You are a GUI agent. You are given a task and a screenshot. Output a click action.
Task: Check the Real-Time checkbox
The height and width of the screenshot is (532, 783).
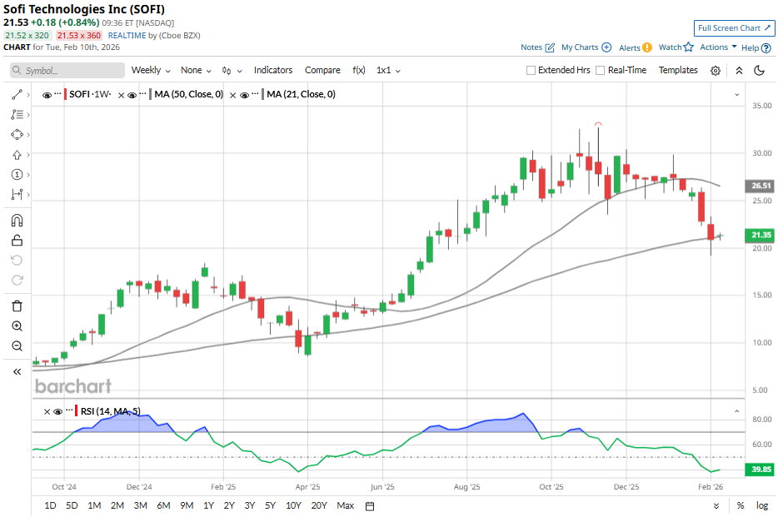601,71
